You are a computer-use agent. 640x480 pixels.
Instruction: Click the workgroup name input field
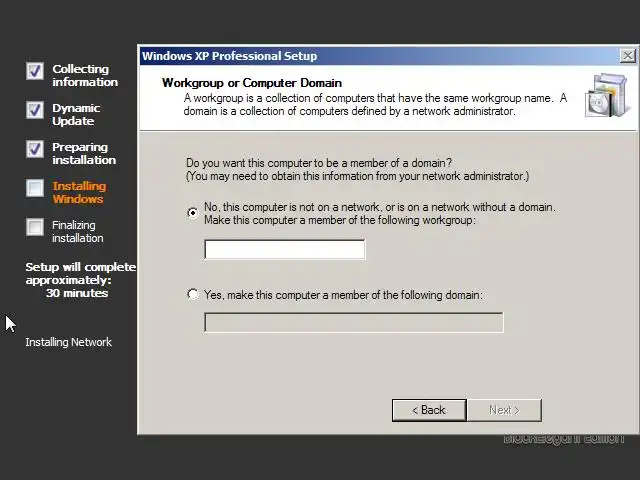point(285,249)
